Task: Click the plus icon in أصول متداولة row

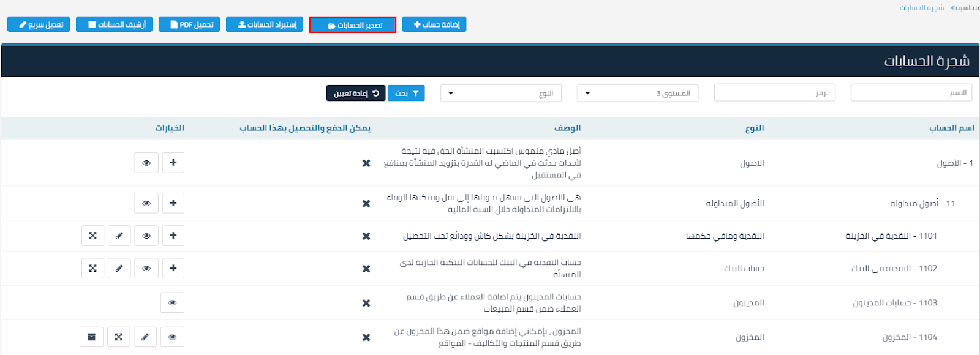Action: [173, 203]
